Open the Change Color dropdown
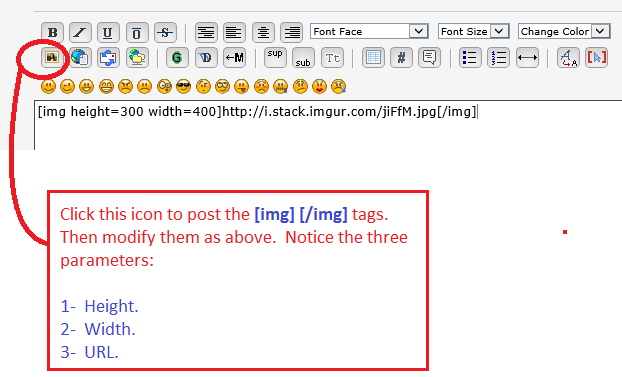The width and height of the screenshot is (622, 377). [564, 31]
